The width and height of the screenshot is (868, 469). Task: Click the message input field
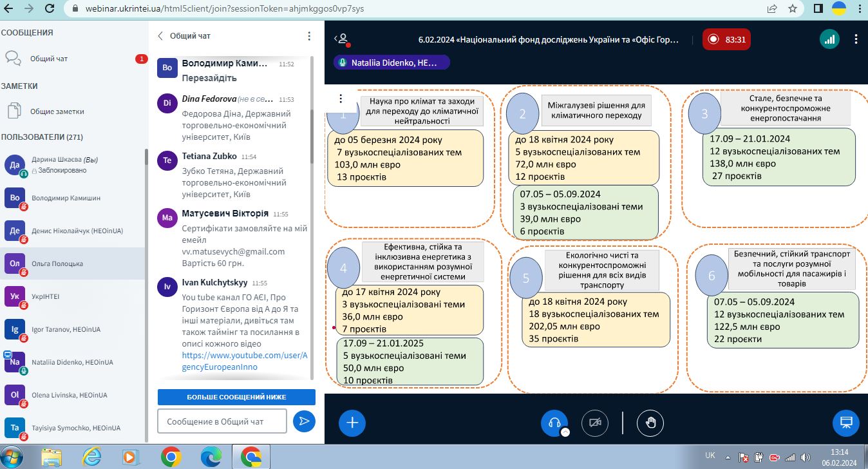click(x=222, y=421)
